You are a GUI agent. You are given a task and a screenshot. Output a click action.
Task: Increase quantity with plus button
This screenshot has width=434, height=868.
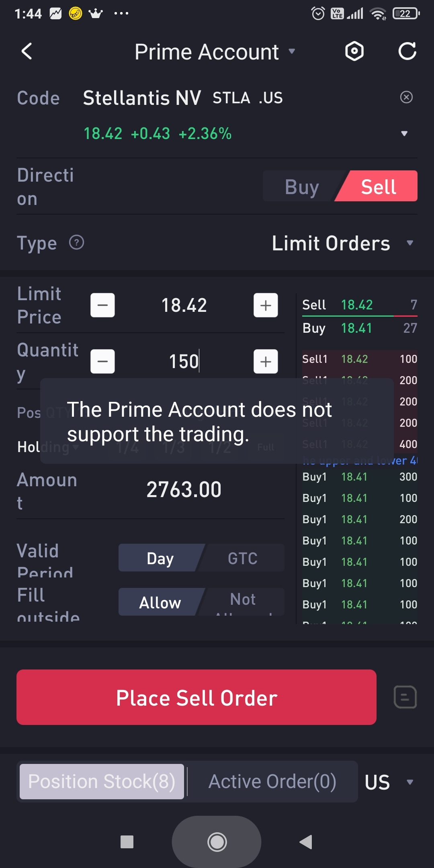(266, 361)
